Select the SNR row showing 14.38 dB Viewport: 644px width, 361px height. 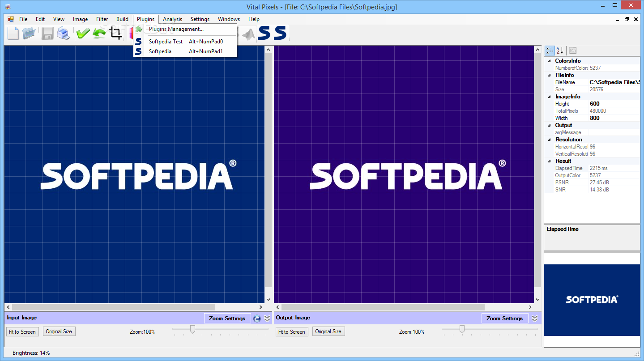click(592, 190)
